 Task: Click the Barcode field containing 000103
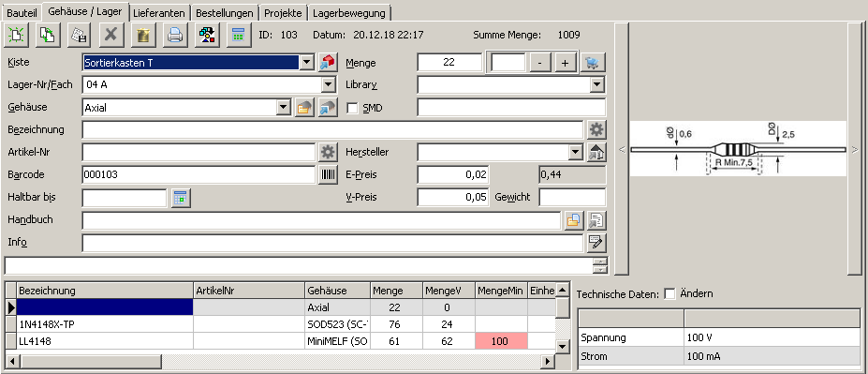pyautogui.click(x=199, y=174)
